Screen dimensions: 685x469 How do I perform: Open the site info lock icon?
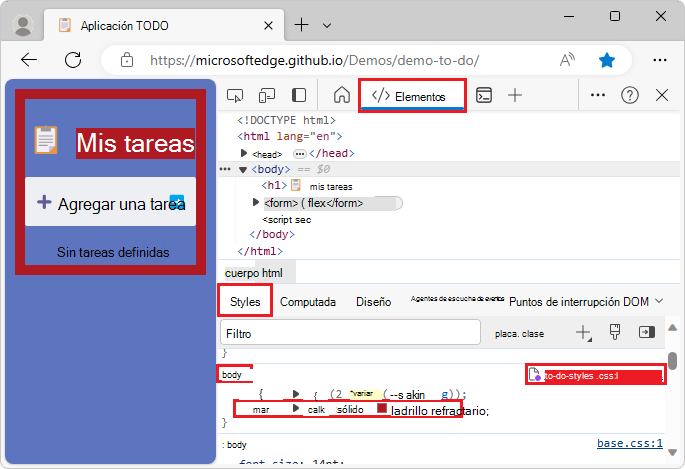pos(127,60)
